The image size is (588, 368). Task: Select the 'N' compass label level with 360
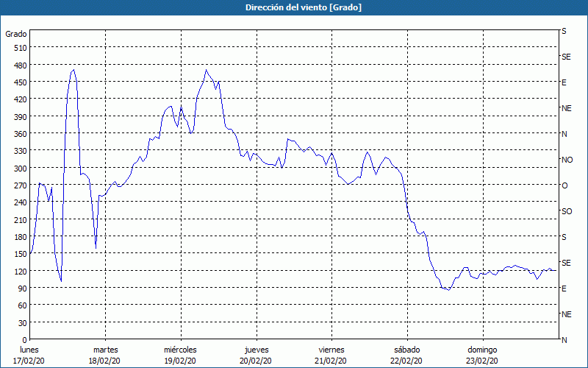click(564, 134)
